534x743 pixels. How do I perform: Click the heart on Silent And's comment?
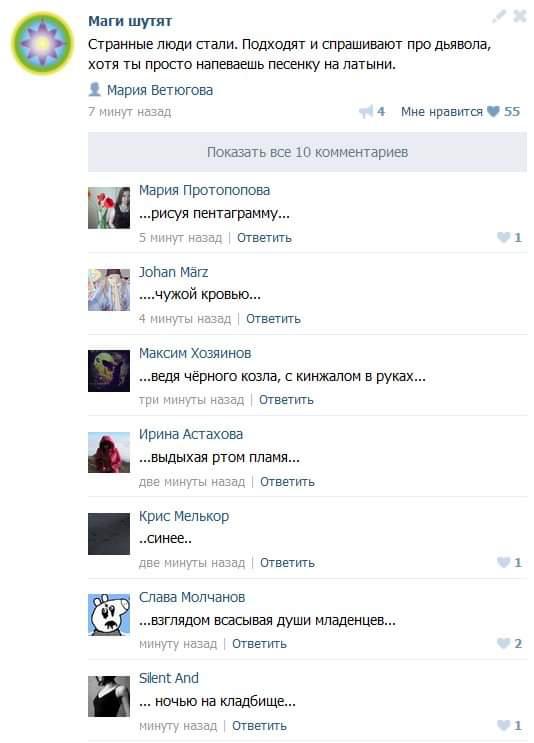[503, 725]
